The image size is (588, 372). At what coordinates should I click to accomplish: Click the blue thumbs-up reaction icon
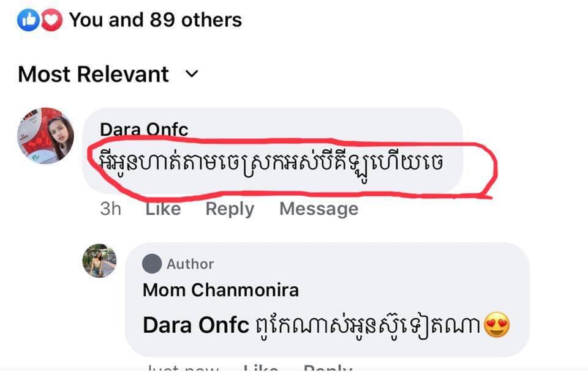coord(28,21)
